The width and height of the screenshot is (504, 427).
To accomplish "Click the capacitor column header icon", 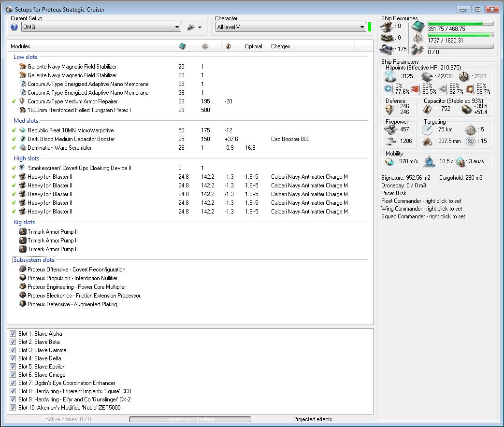I will (229, 46).
